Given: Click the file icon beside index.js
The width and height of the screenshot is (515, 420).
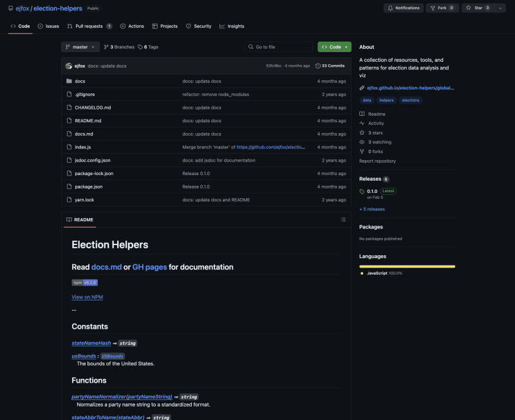Looking at the screenshot, I should coord(69,147).
